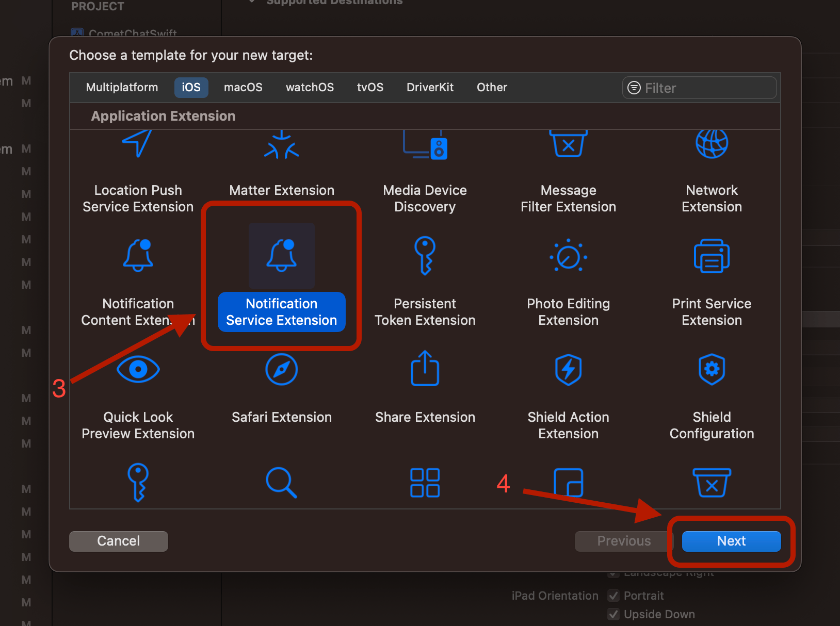Choose Notification Content Extension bell icon

pyautogui.click(x=138, y=255)
